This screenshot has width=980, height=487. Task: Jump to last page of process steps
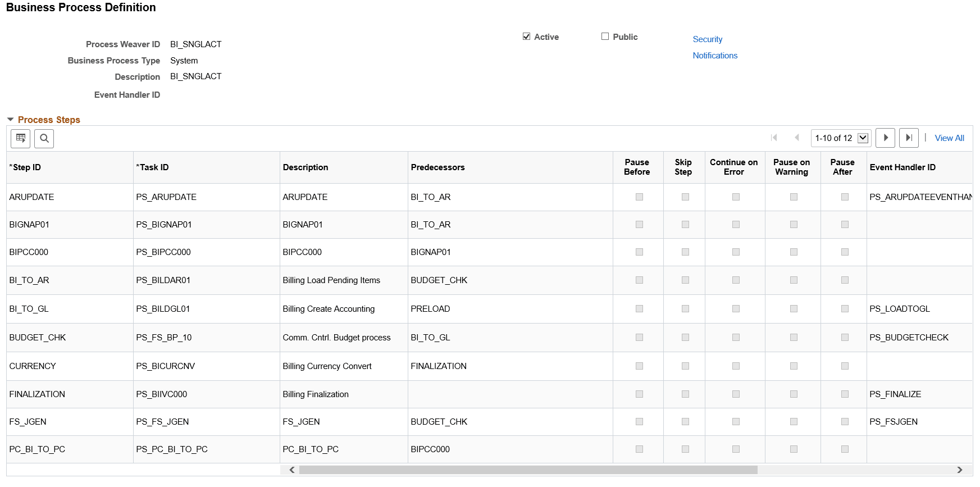[909, 138]
